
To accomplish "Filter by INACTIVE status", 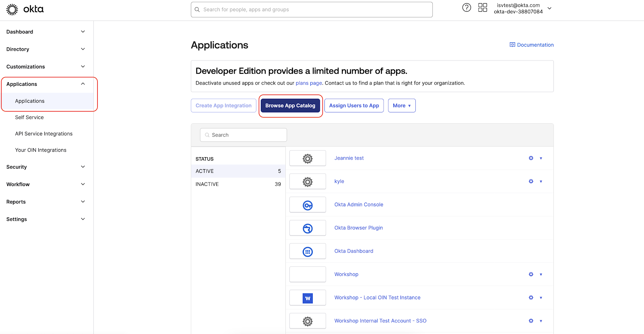I will point(238,184).
